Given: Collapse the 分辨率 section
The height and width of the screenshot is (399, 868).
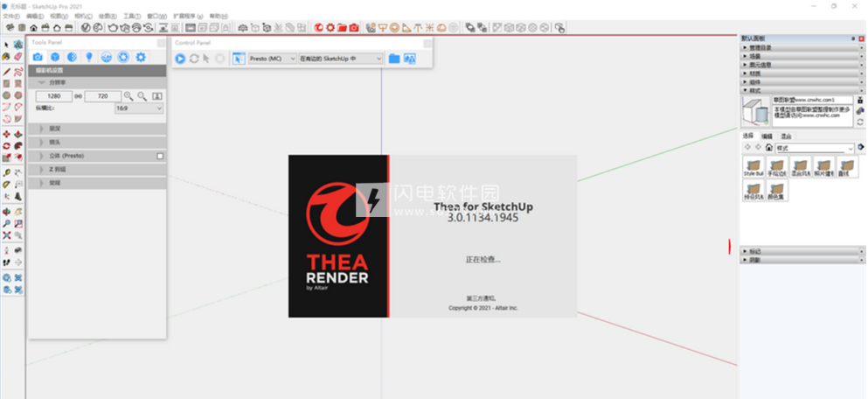Looking at the screenshot, I should pyautogui.click(x=97, y=82).
